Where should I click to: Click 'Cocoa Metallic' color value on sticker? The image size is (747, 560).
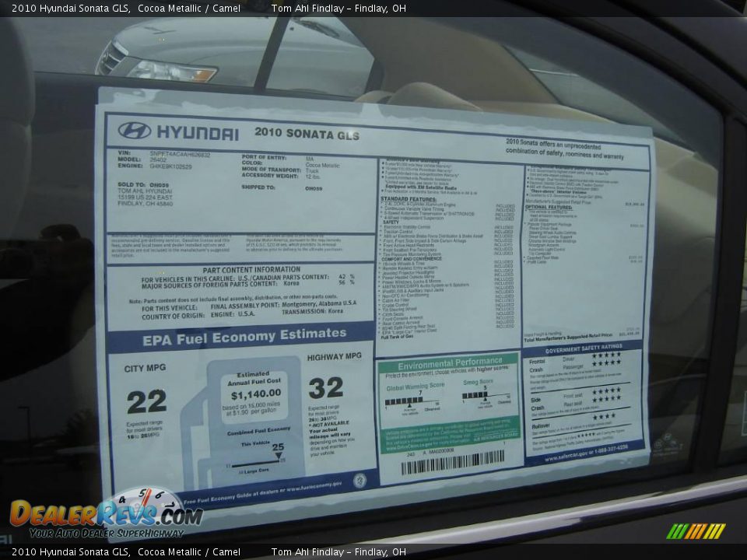click(x=322, y=165)
